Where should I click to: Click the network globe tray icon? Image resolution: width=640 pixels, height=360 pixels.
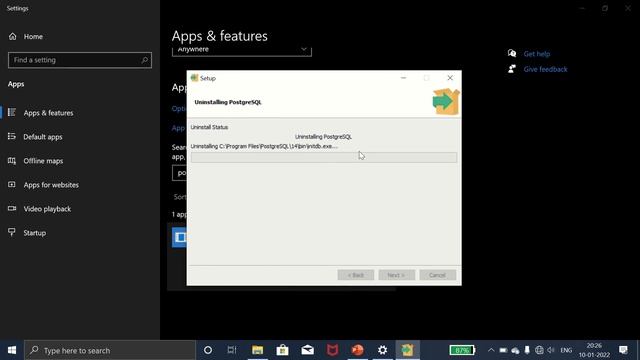(539, 350)
